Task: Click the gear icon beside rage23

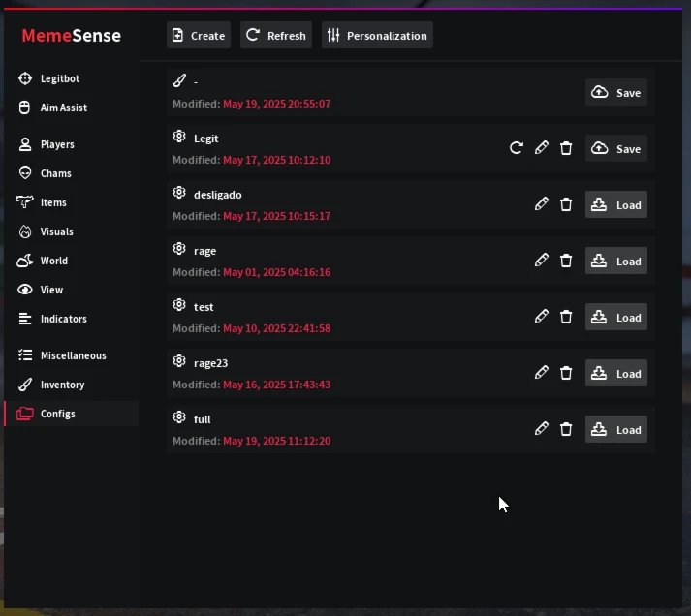Action: point(179,361)
